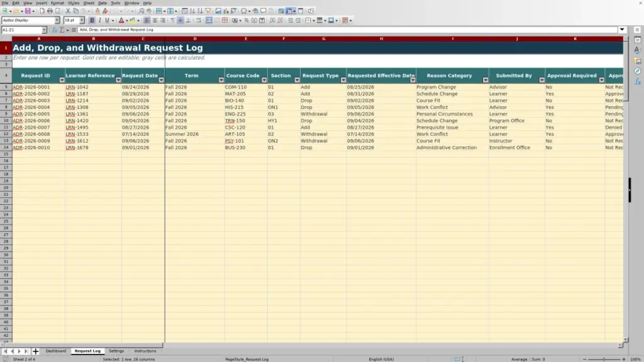Click the Save document icon

click(x=28, y=11)
